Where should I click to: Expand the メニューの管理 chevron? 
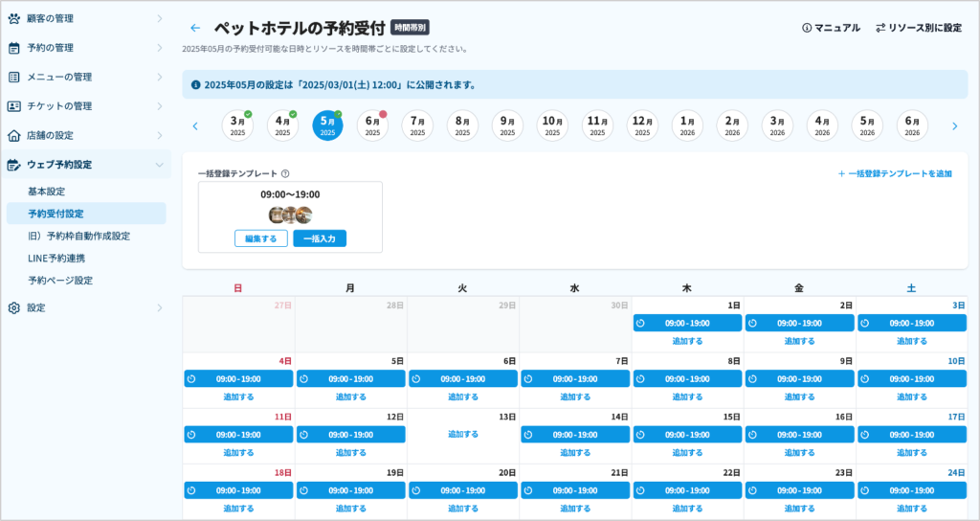[x=159, y=77]
